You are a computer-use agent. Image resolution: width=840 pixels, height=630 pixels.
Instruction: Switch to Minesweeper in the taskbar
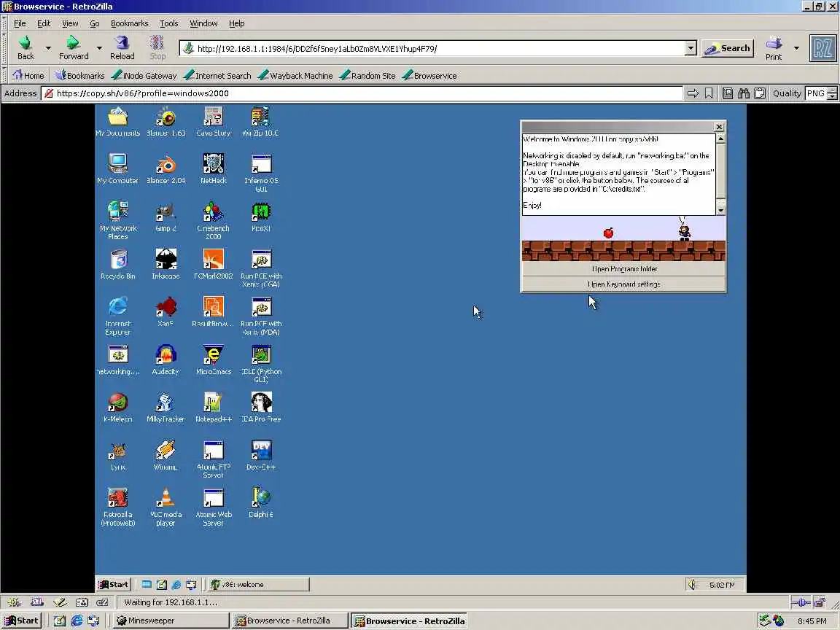tap(171, 621)
